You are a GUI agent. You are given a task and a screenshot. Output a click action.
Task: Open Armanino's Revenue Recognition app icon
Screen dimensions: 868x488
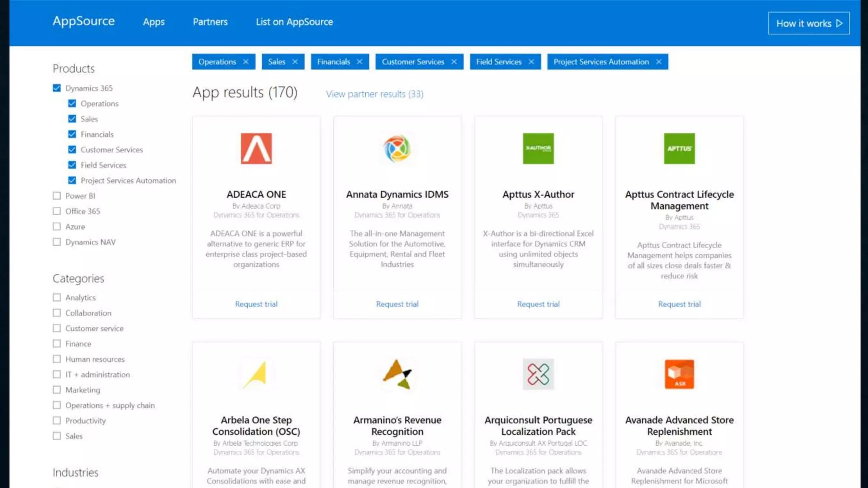[x=397, y=374]
